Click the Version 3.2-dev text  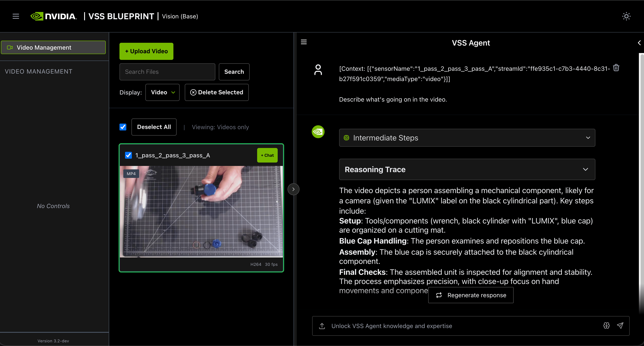click(x=53, y=341)
